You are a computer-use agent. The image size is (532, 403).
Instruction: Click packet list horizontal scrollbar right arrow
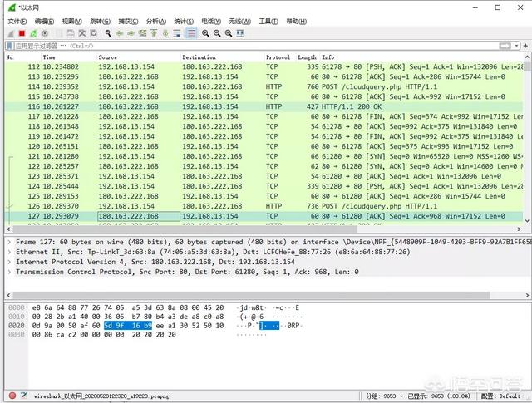[519, 229]
